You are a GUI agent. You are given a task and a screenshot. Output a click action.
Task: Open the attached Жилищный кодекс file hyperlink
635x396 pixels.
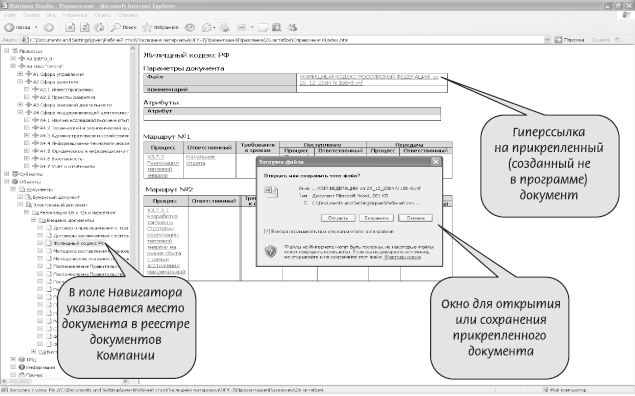coord(369,79)
